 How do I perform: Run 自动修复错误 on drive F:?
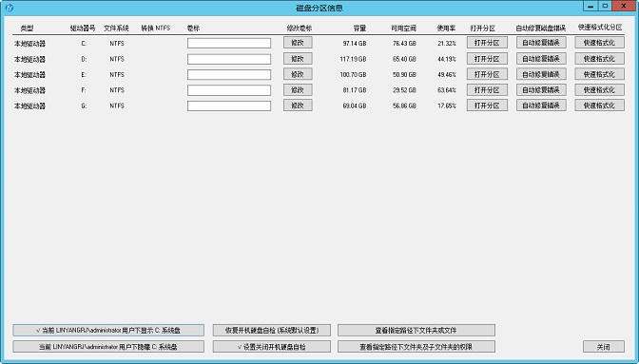coord(541,90)
